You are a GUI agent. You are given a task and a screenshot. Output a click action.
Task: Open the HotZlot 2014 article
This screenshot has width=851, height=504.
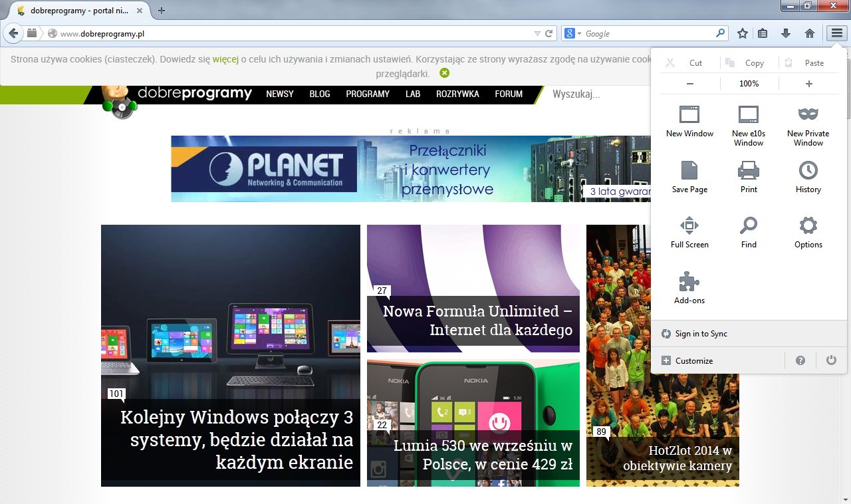coord(677,459)
